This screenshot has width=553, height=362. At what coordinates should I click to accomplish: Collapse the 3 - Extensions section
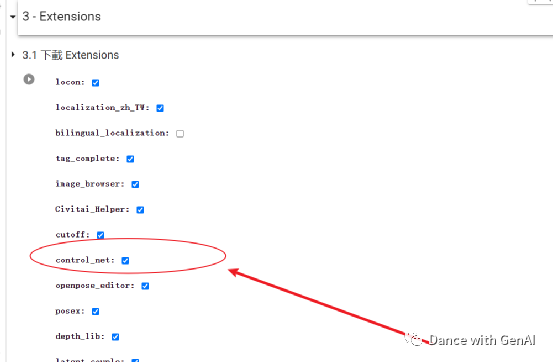coord(13,17)
